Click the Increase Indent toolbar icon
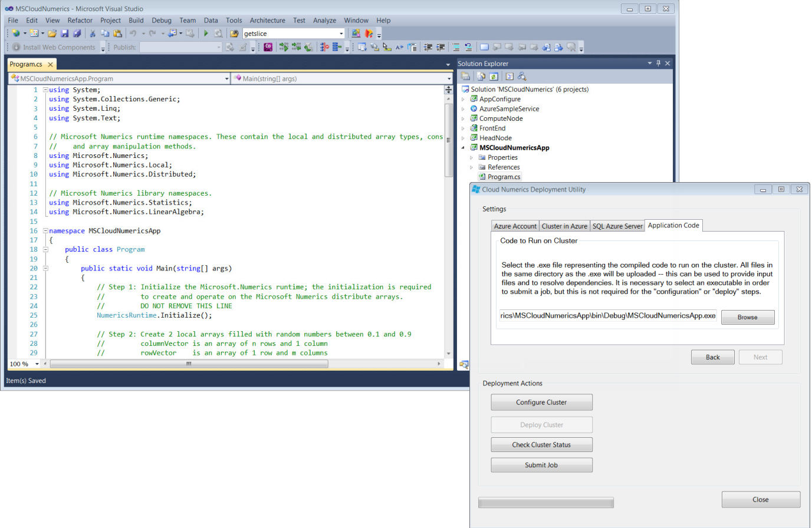This screenshot has height=528, width=812. pos(440,47)
